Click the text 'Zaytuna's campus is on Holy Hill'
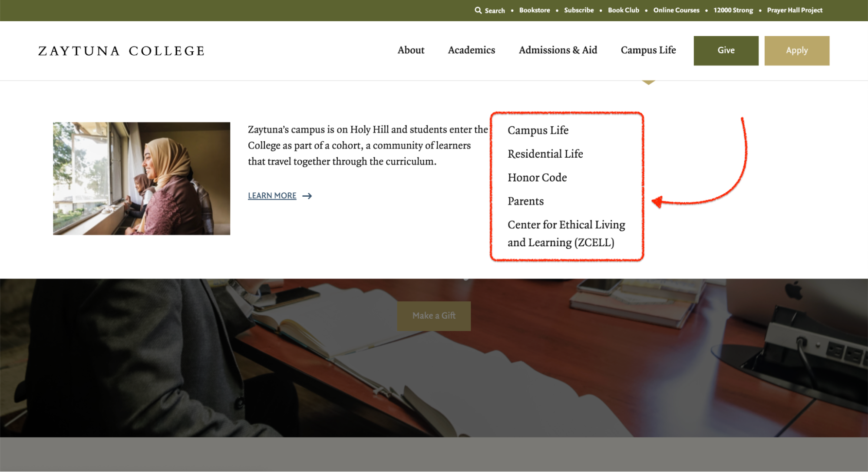This screenshot has height=472, width=868. point(318,129)
